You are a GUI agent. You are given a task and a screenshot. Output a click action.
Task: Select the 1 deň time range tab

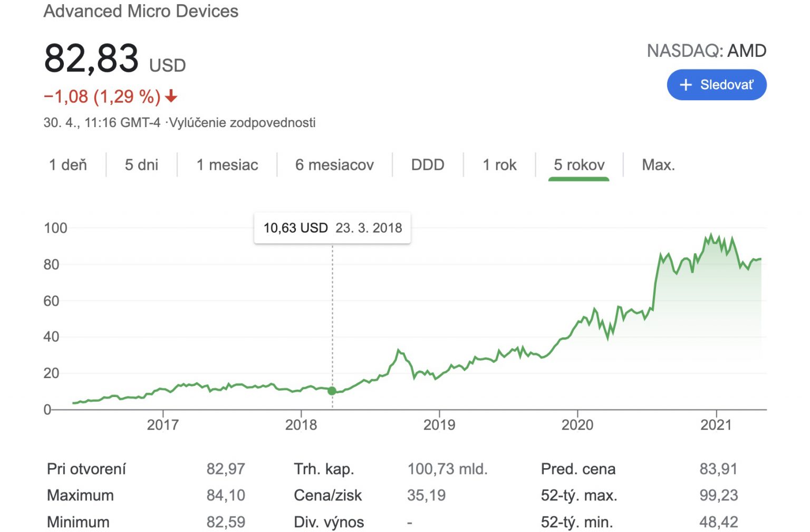68,165
